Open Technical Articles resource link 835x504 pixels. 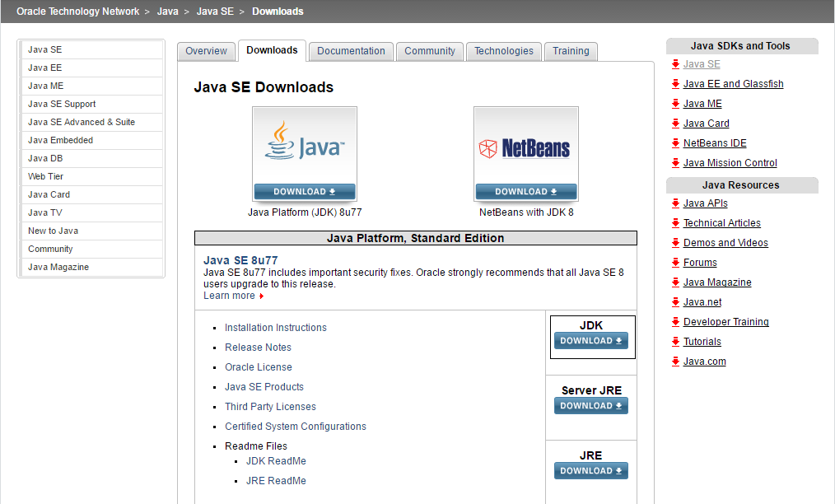(x=721, y=222)
